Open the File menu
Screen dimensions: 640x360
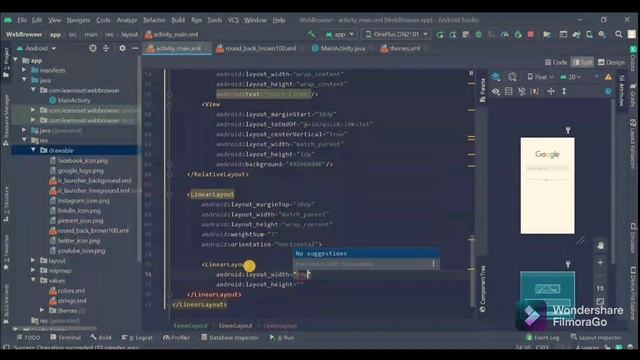[x=22, y=20]
